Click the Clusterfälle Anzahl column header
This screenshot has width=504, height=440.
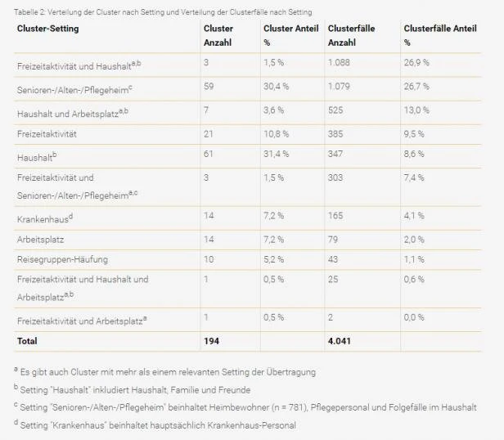pos(351,35)
